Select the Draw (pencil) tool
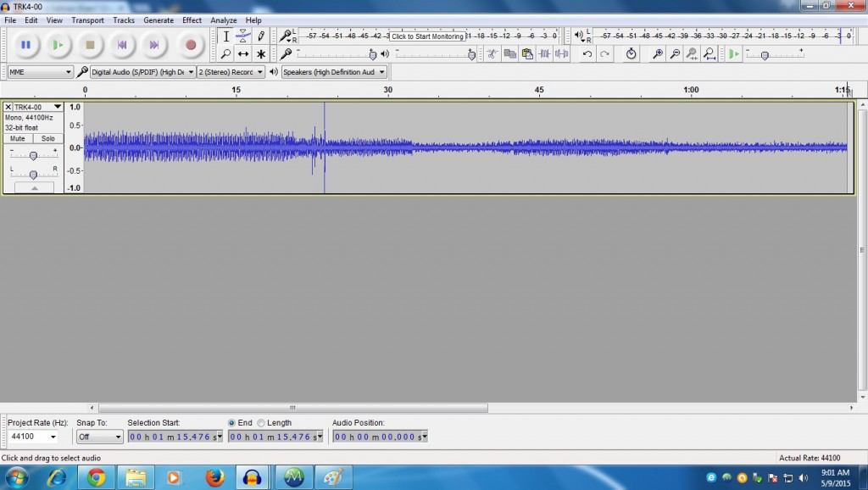868x490 pixels. (260, 36)
